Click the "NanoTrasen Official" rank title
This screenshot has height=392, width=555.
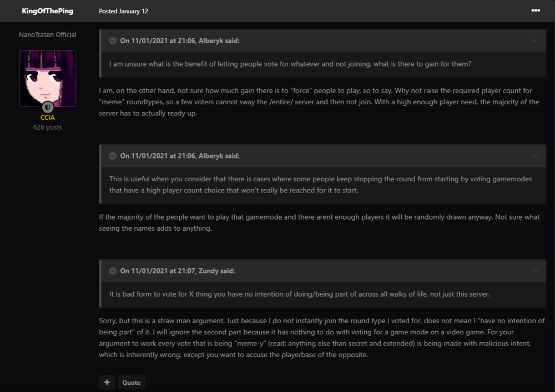[x=48, y=34]
